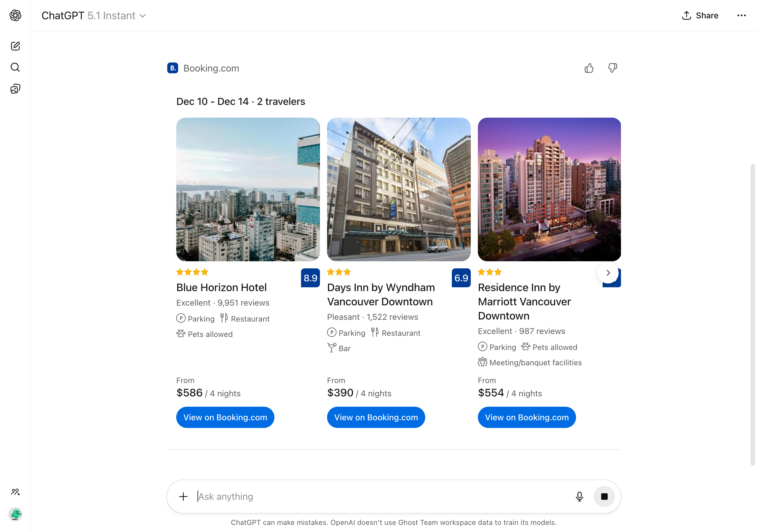The image size is (757, 532).
Task: Start a new chat with compose icon
Action: pyautogui.click(x=15, y=46)
